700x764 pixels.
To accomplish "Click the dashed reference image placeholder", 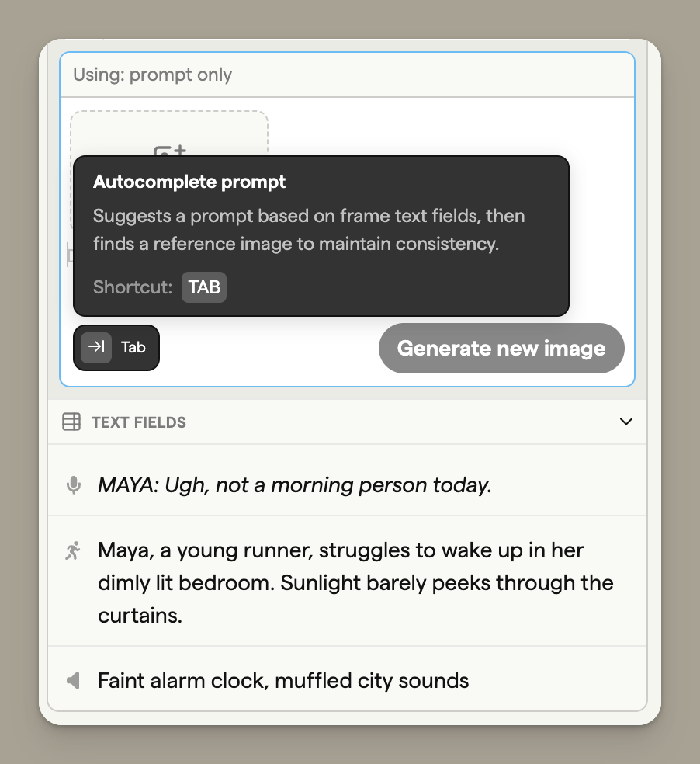I will coord(168,132).
